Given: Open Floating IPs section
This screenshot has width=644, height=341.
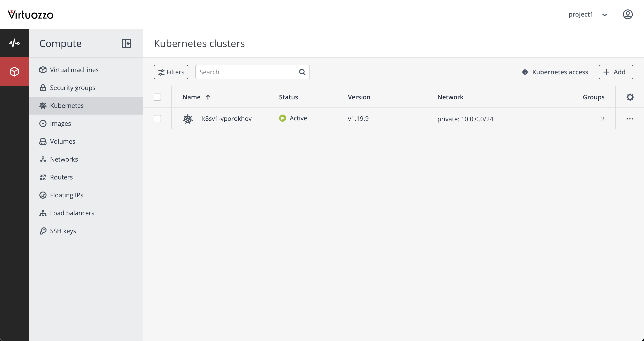Looking at the screenshot, I should coord(66,195).
